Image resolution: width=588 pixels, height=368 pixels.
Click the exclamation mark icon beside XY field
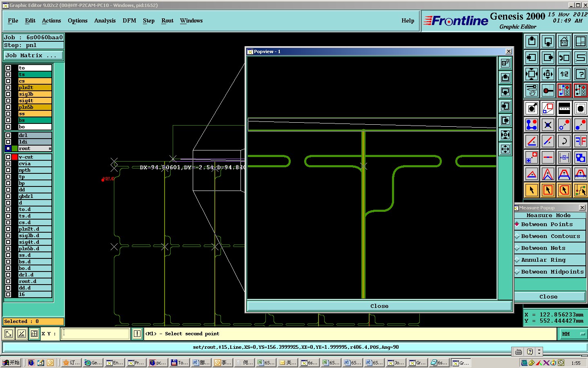pyautogui.click(x=137, y=334)
